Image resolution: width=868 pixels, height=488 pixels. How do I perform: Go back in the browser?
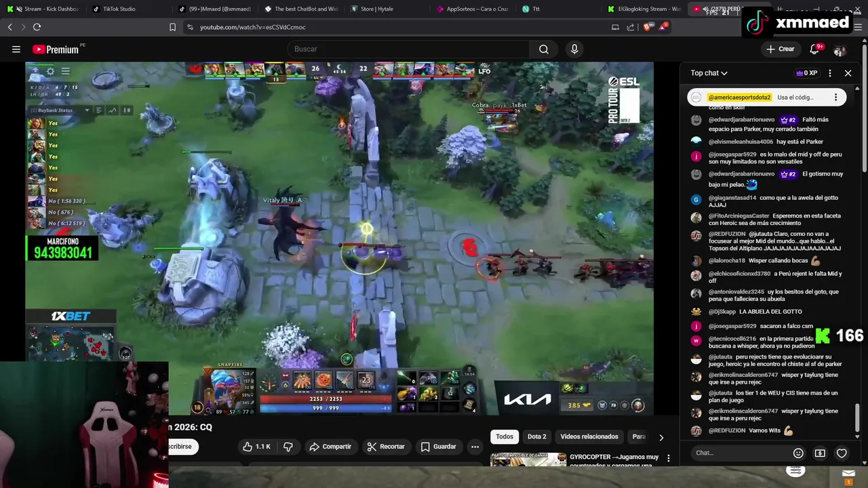(9, 27)
